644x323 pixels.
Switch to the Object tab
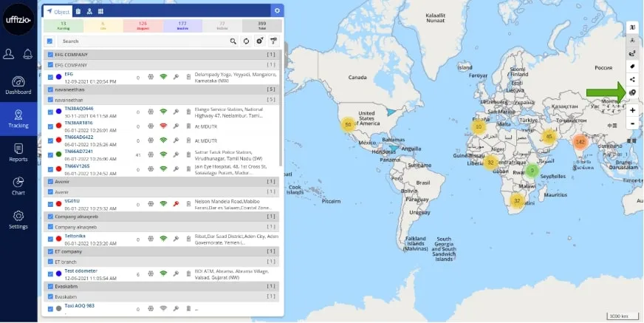58,11
